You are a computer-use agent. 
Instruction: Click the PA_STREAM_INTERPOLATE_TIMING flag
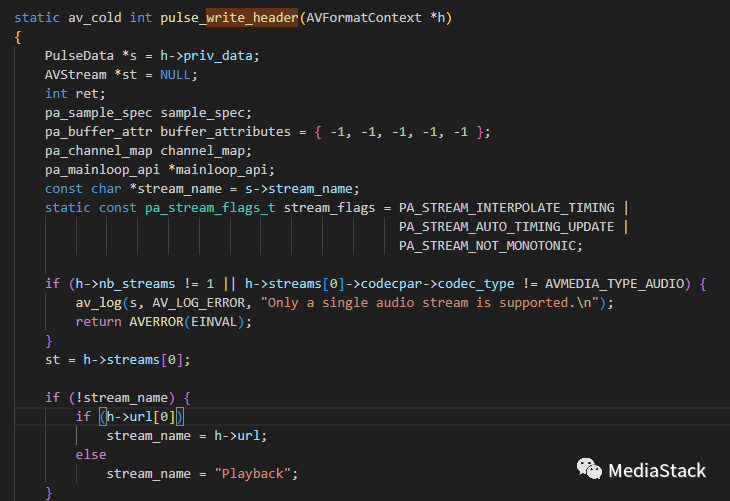[x=506, y=208]
